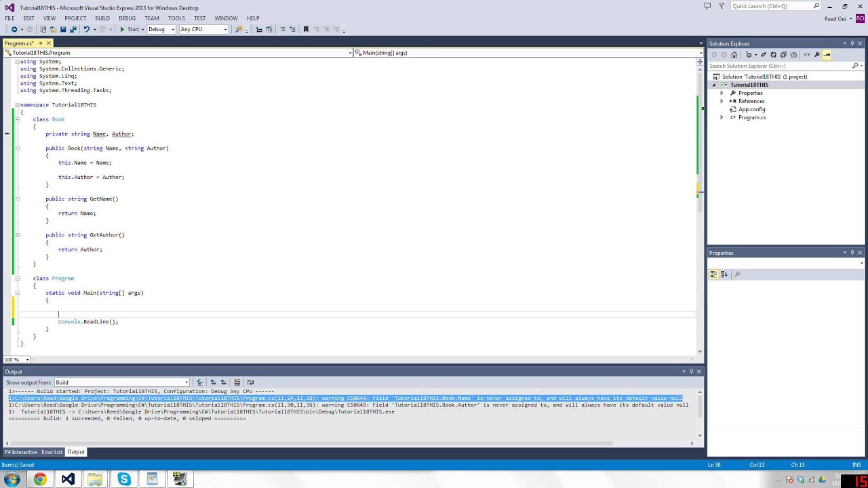Collapse the namespace Tutorial18THIS block
Screen dimensions: 868x488
pos(17,105)
